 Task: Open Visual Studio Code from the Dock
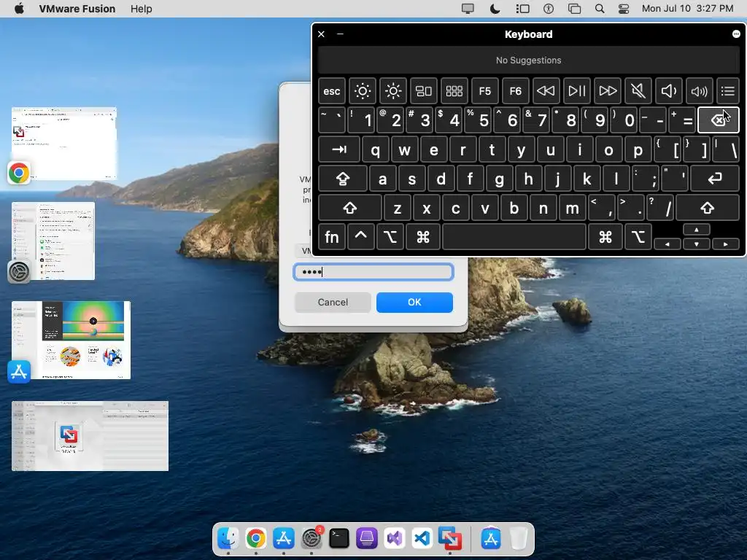pyautogui.click(x=422, y=539)
